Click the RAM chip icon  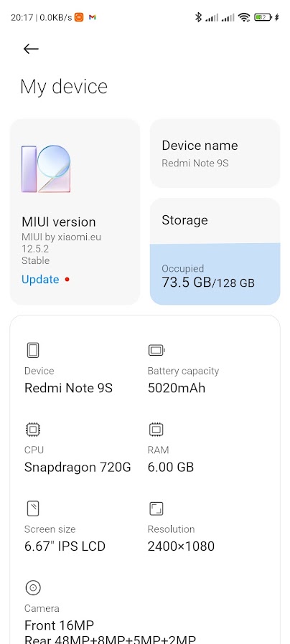156,430
